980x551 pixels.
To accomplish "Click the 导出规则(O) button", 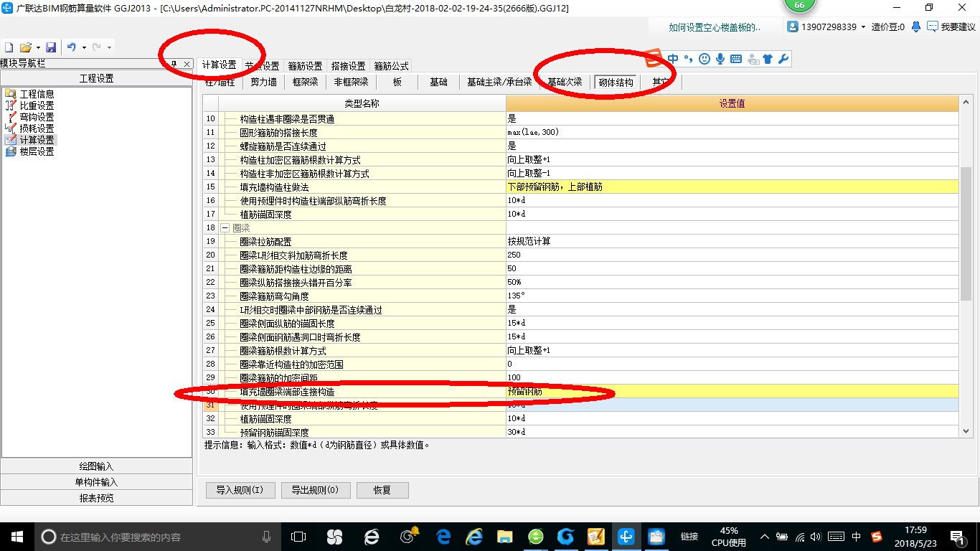I will pyautogui.click(x=316, y=490).
